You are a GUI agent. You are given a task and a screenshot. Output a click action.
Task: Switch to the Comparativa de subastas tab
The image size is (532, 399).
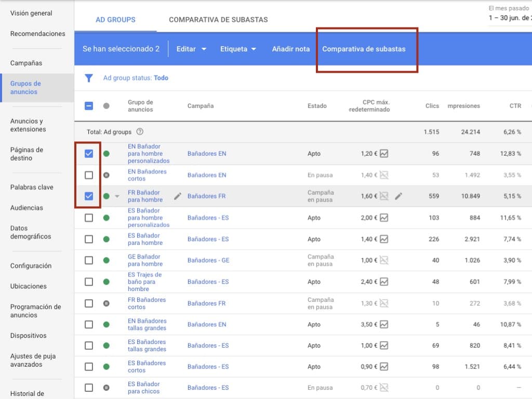tap(218, 20)
